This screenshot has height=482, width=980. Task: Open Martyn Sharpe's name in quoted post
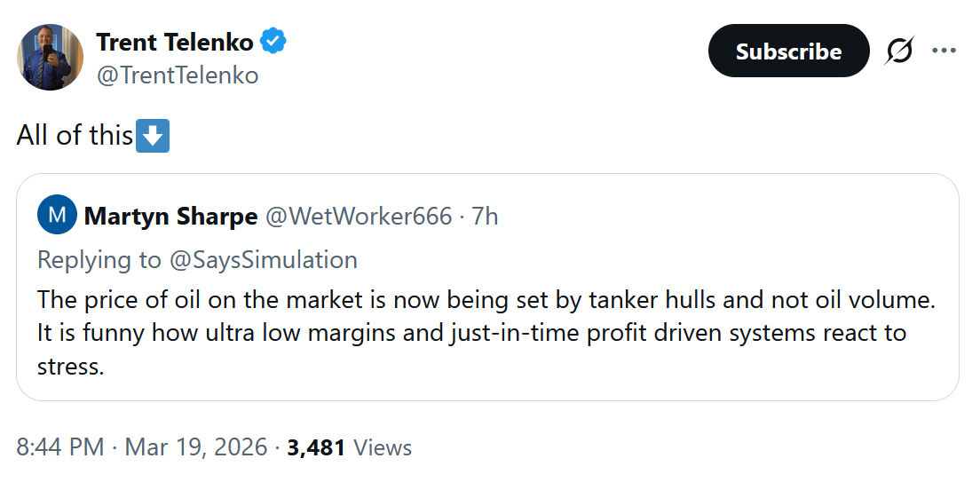point(170,216)
